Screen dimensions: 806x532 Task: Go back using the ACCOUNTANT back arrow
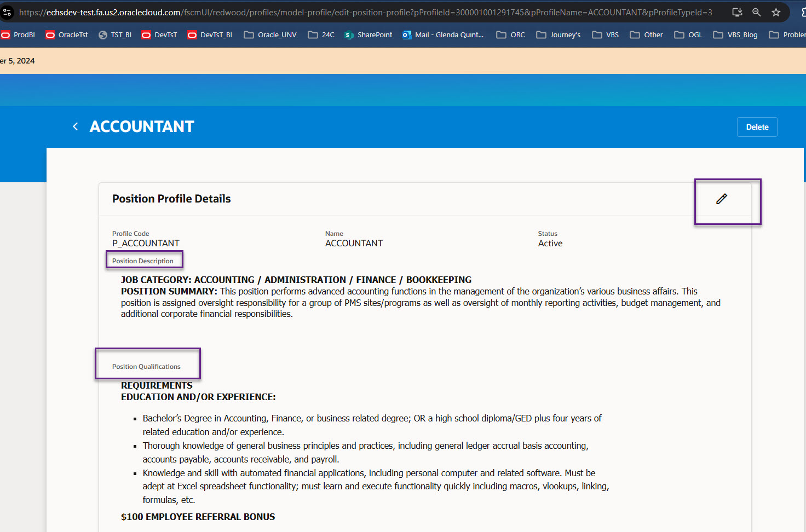pos(75,126)
